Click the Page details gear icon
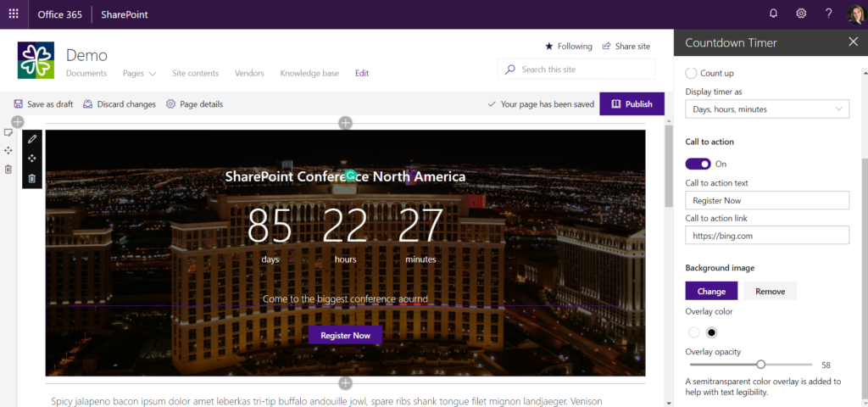This screenshot has width=868, height=407. (170, 104)
